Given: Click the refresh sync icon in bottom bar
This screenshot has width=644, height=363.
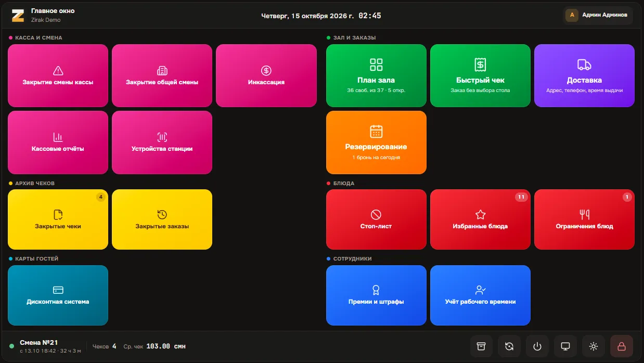Looking at the screenshot, I should [509, 346].
